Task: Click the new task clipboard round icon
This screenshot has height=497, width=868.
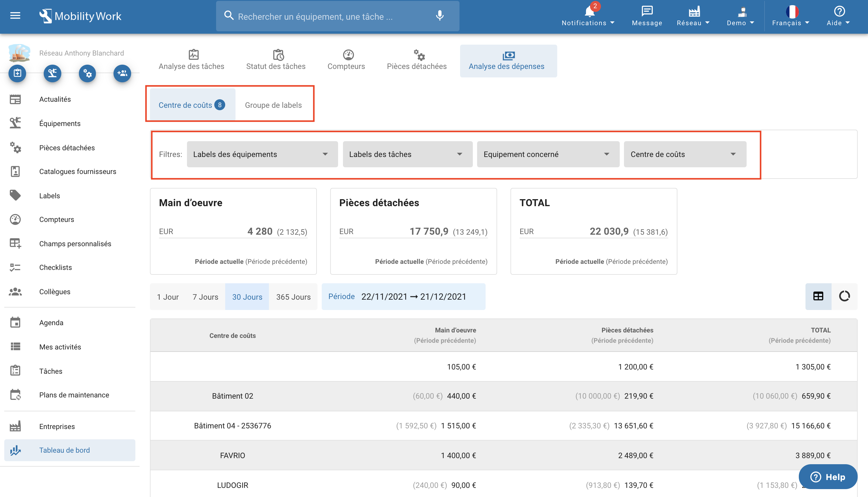Action: point(17,73)
